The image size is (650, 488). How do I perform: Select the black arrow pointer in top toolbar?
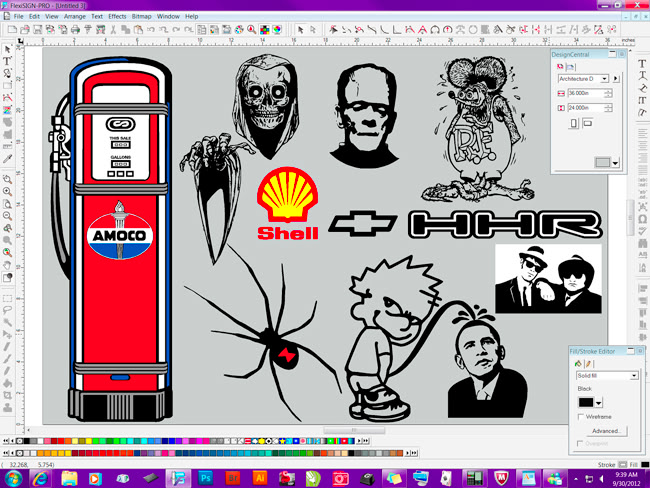(x=301, y=29)
